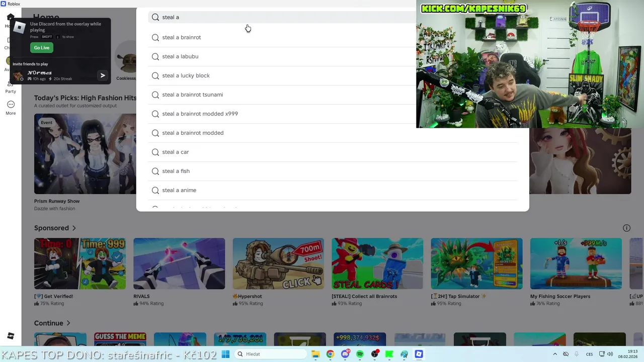644x362 pixels.
Task: Click N0rmex's avatar in the Discord overlay
Action: [19, 76]
